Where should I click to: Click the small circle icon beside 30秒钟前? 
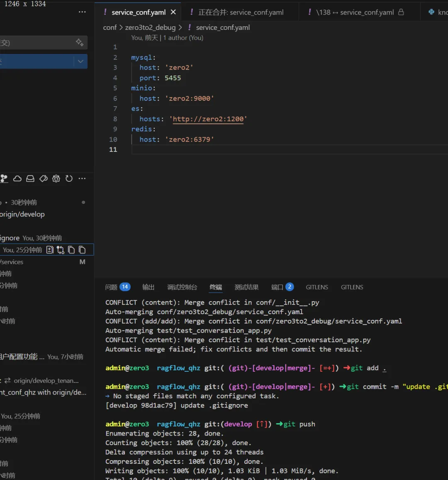point(83,202)
